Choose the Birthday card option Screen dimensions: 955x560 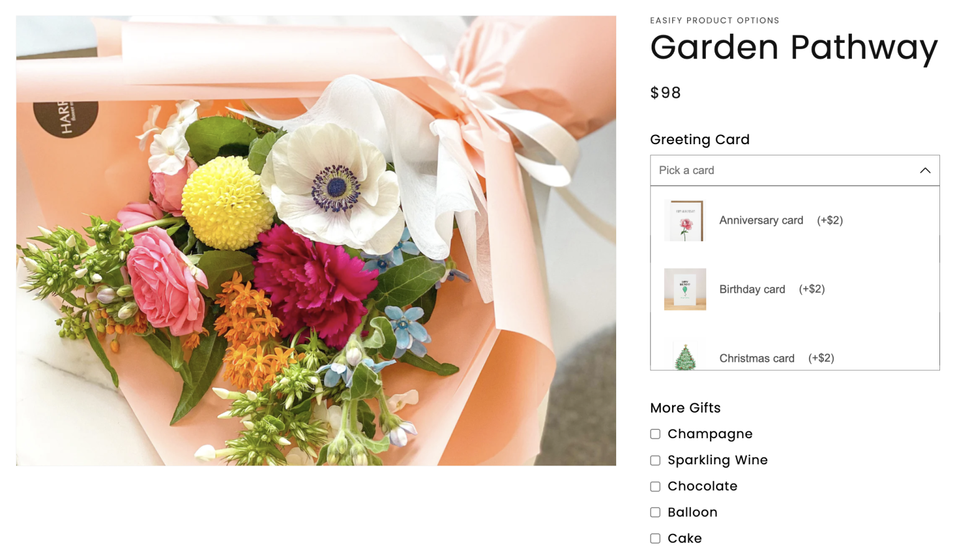(x=795, y=289)
